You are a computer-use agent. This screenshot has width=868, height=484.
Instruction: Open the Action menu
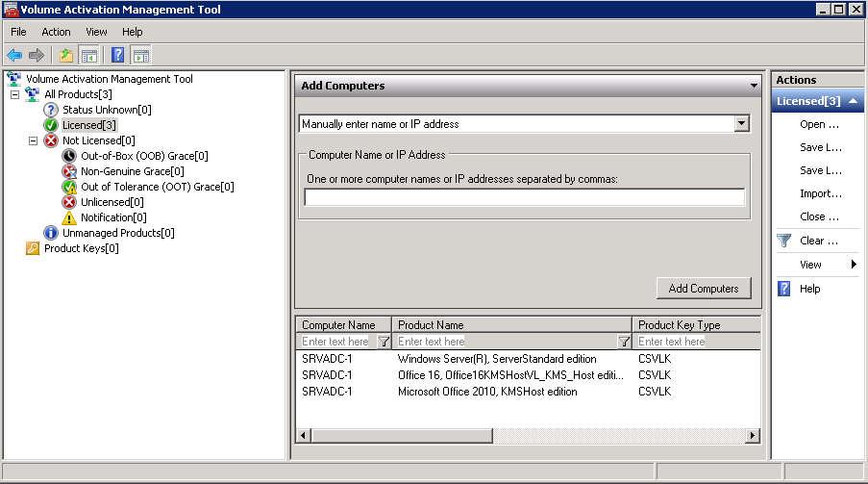(56, 32)
